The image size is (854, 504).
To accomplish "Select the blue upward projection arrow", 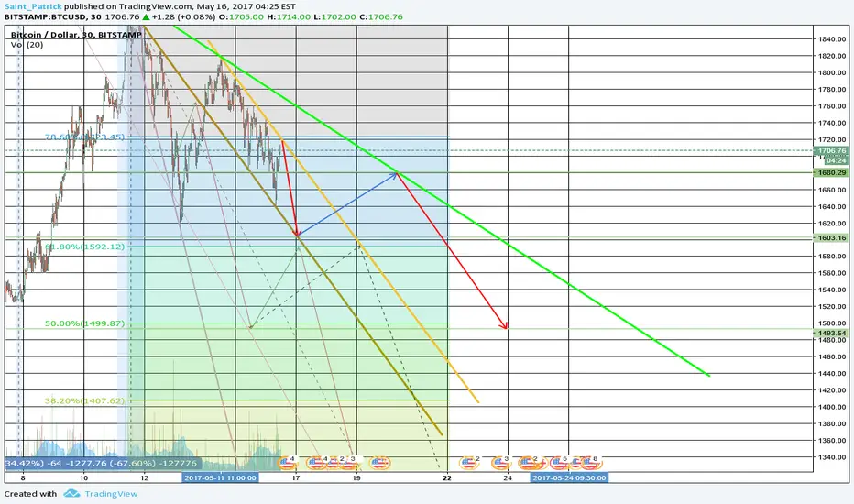I will pyautogui.click(x=347, y=204).
